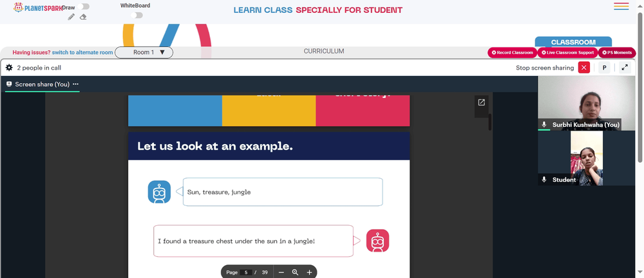Toggle the Draw switch
The width and height of the screenshot is (644, 278).
point(83,6)
